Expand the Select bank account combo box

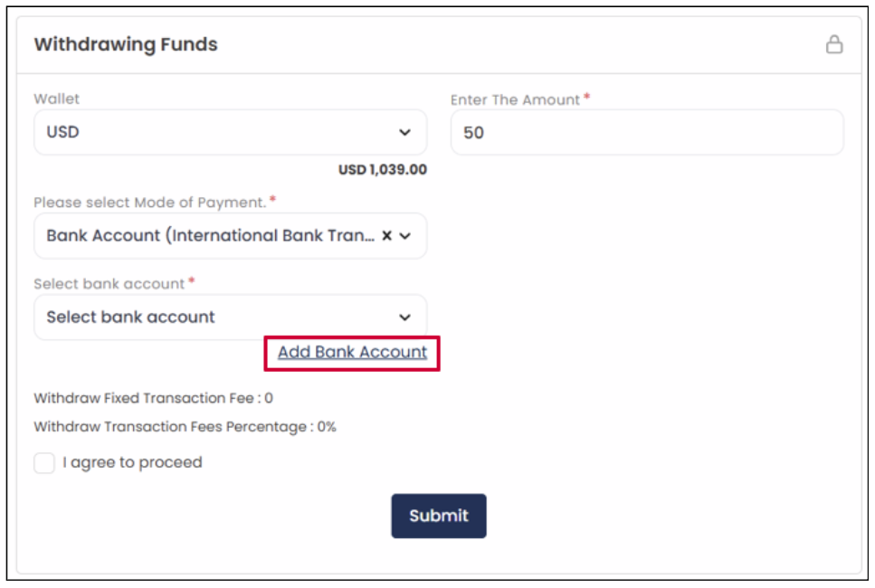[231, 317]
